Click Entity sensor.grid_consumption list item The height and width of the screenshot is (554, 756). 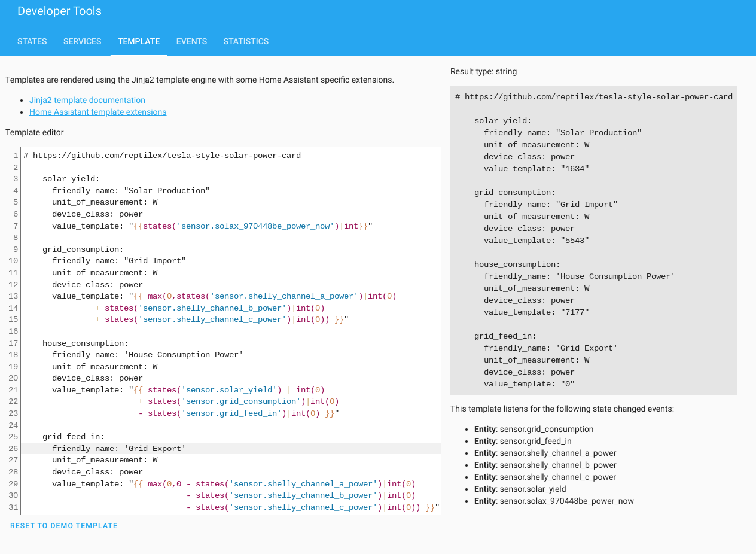(534, 429)
